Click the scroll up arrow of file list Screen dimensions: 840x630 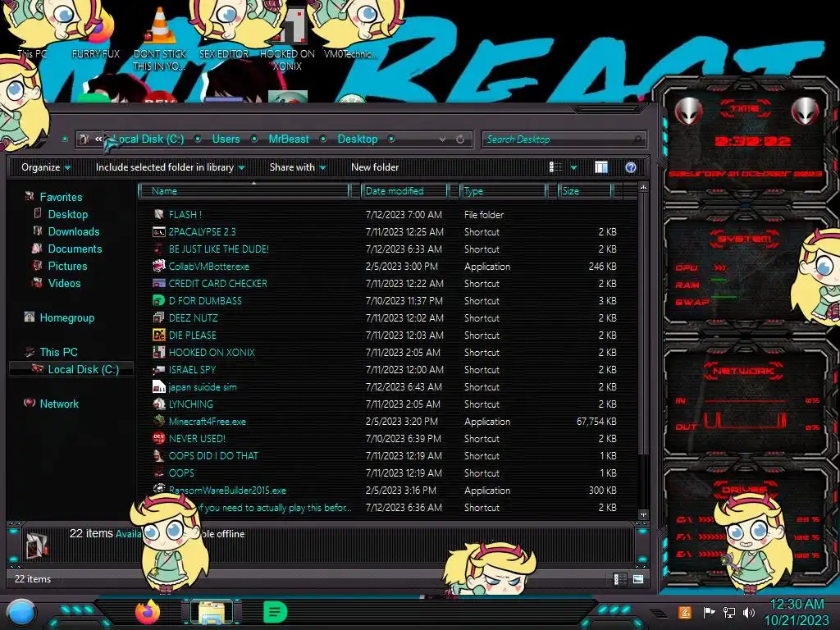click(643, 187)
